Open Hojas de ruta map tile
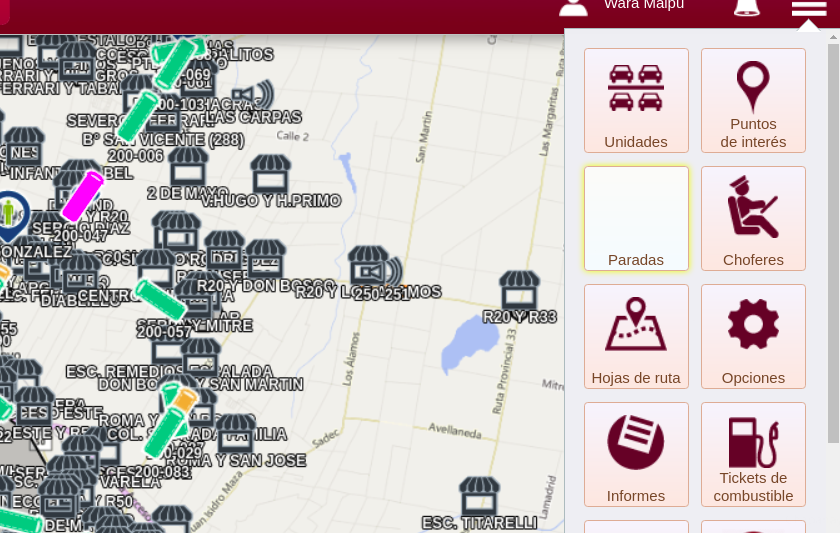This screenshot has width=840, height=533. (x=636, y=336)
